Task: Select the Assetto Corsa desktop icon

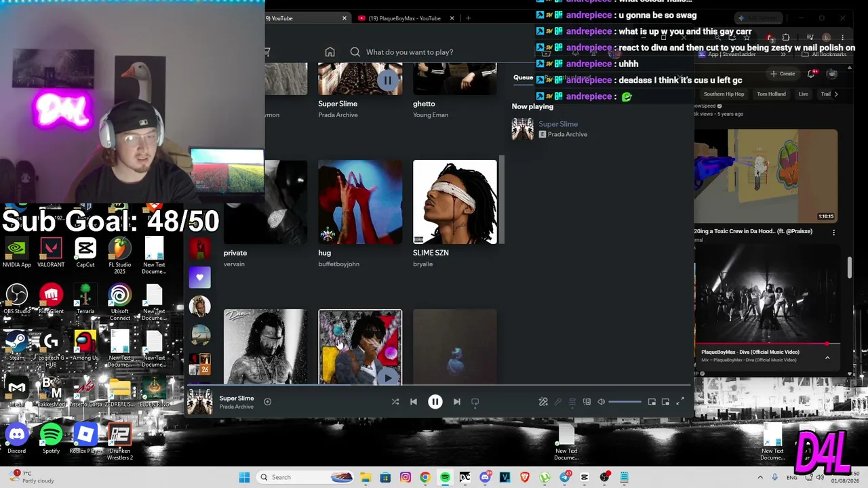Action: [x=85, y=392]
